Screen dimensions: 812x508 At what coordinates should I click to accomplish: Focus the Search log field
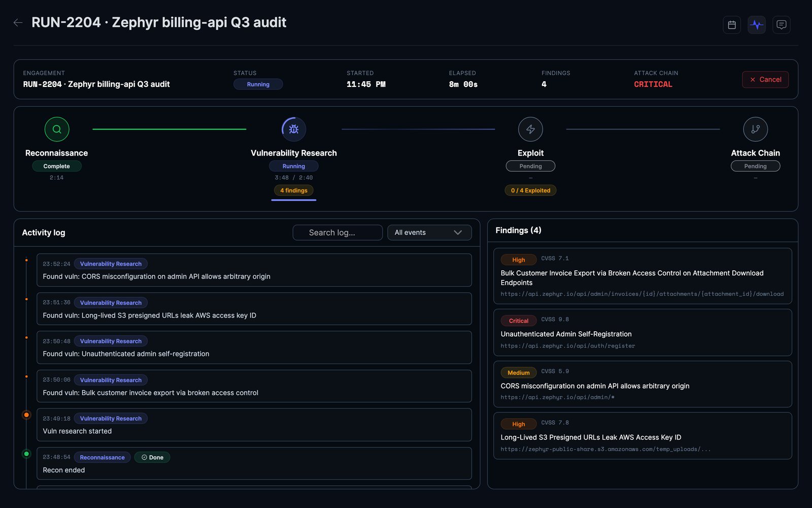point(337,233)
